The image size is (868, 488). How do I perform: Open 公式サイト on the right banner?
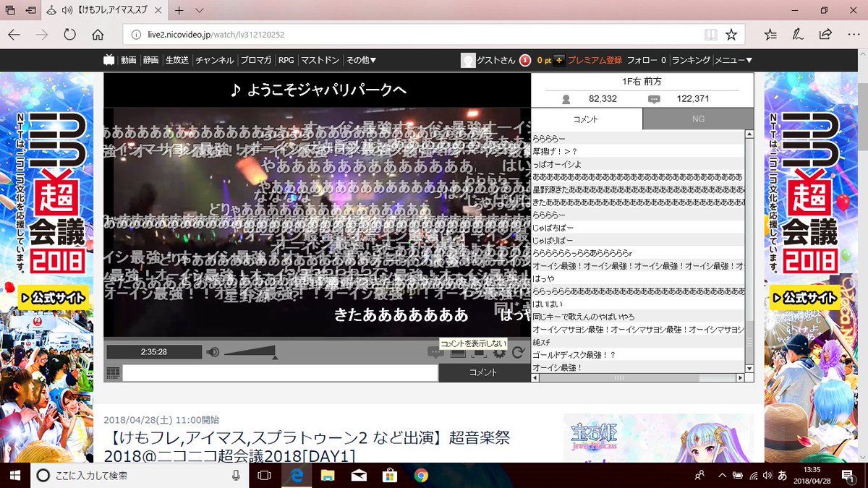804,296
